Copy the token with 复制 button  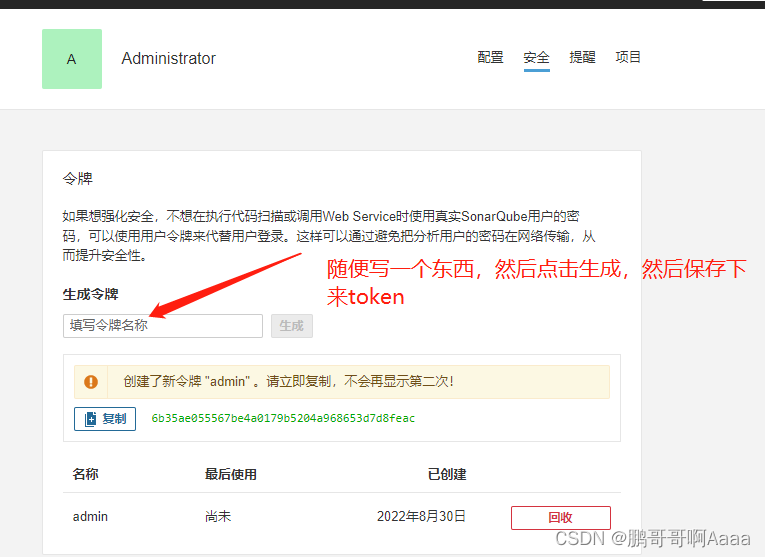tap(105, 419)
